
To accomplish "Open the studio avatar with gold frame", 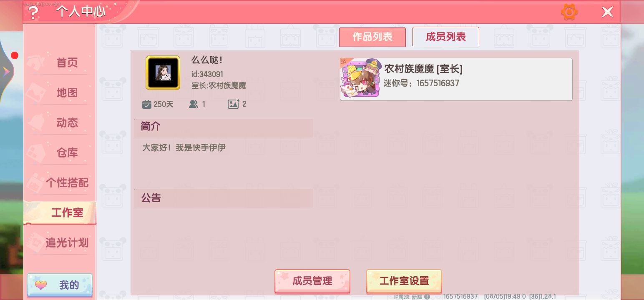I will (x=163, y=73).
